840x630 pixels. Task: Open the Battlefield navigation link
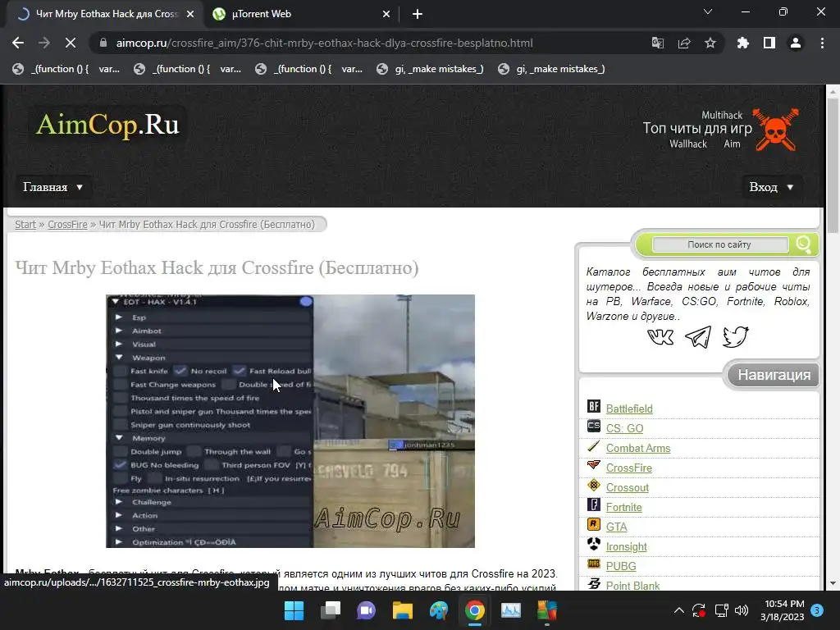pos(629,409)
